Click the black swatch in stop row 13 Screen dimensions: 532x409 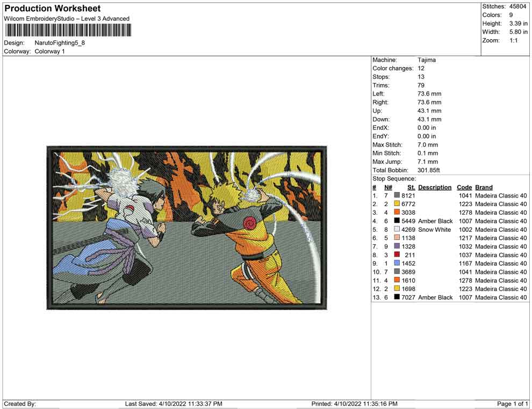[397, 297]
